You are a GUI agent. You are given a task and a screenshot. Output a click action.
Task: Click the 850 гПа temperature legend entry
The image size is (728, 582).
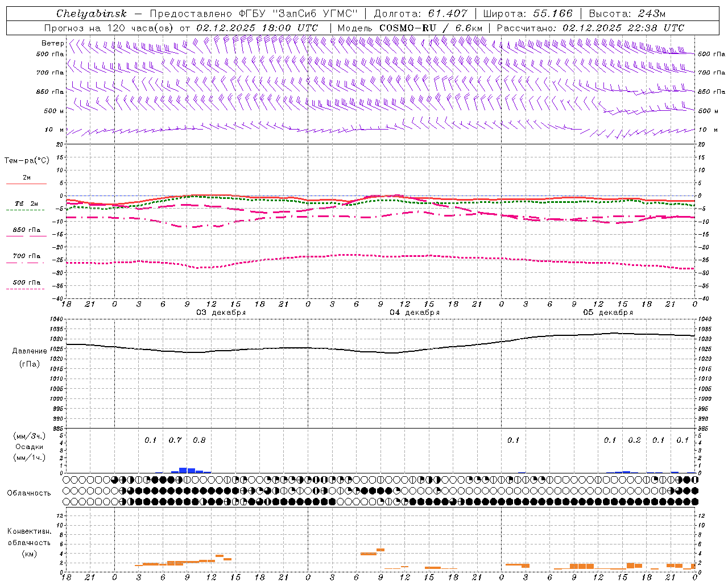tap(27, 230)
